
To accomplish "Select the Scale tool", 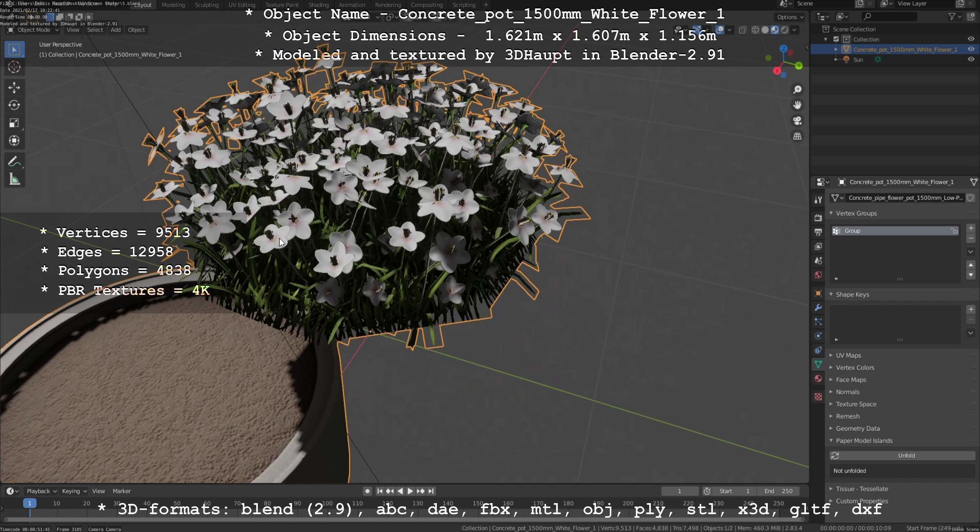I will click(x=15, y=123).
